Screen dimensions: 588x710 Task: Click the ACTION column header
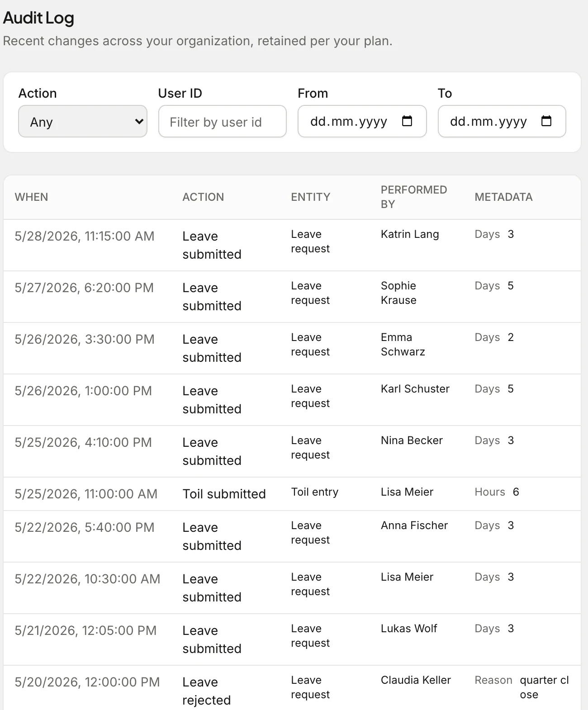tap(203, 197)
